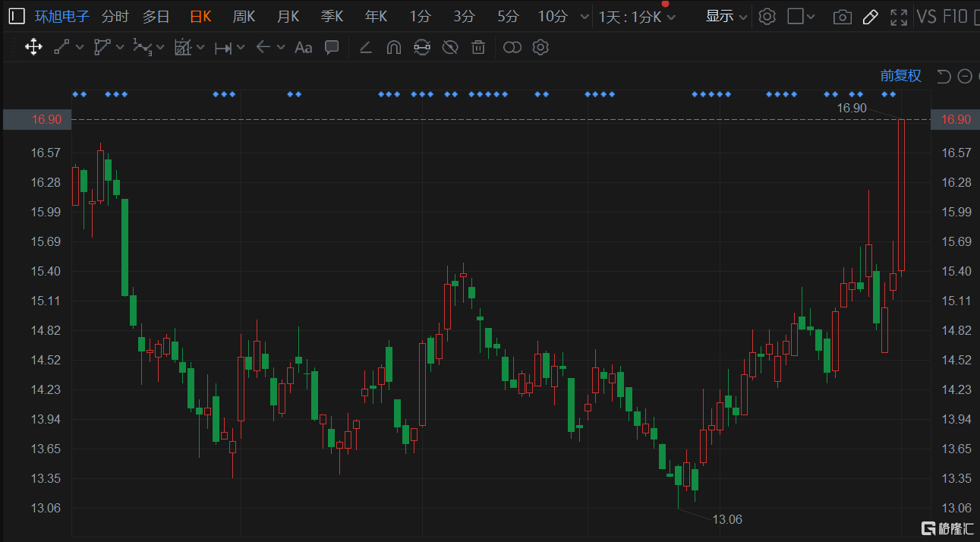
Task: Click the 13.35 label on left axis
Action: [x=46, y=479]
